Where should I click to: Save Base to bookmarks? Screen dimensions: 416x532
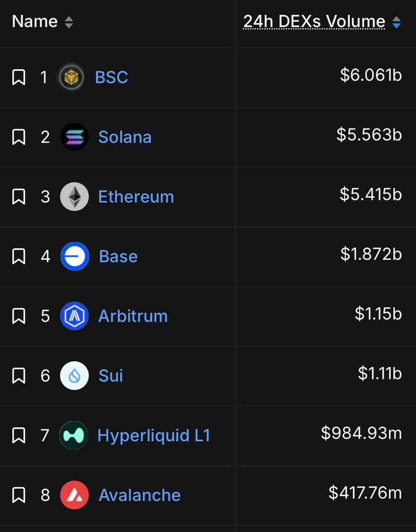tap(19, 256)
